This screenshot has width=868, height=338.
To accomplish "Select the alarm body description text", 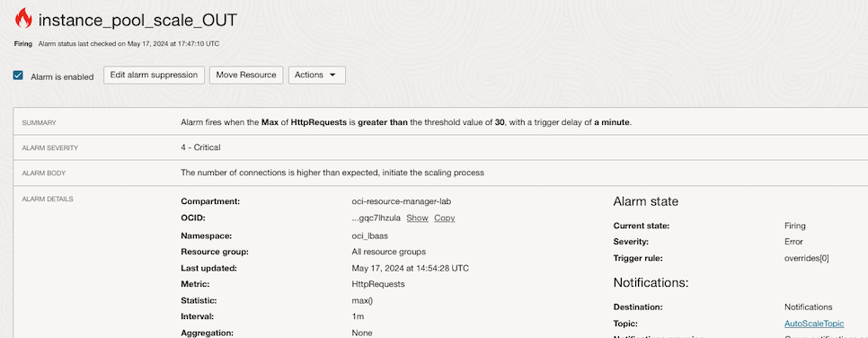I will click(332, 173).
